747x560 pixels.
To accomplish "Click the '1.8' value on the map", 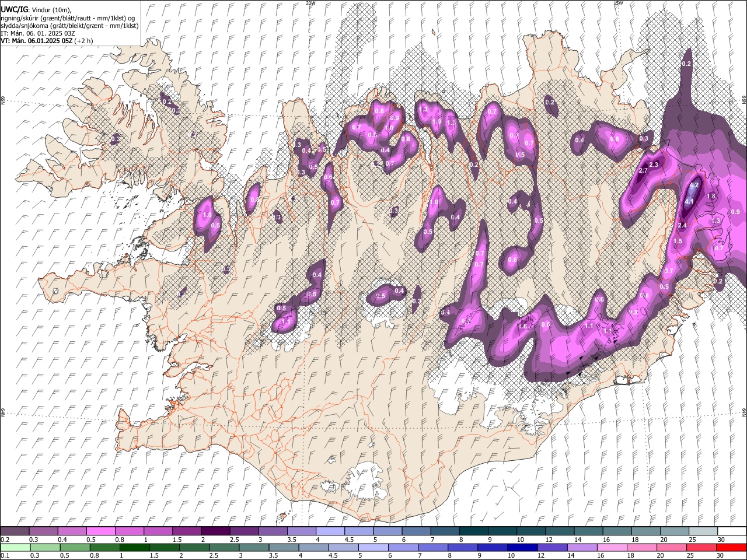I will [x=711, y=197].
